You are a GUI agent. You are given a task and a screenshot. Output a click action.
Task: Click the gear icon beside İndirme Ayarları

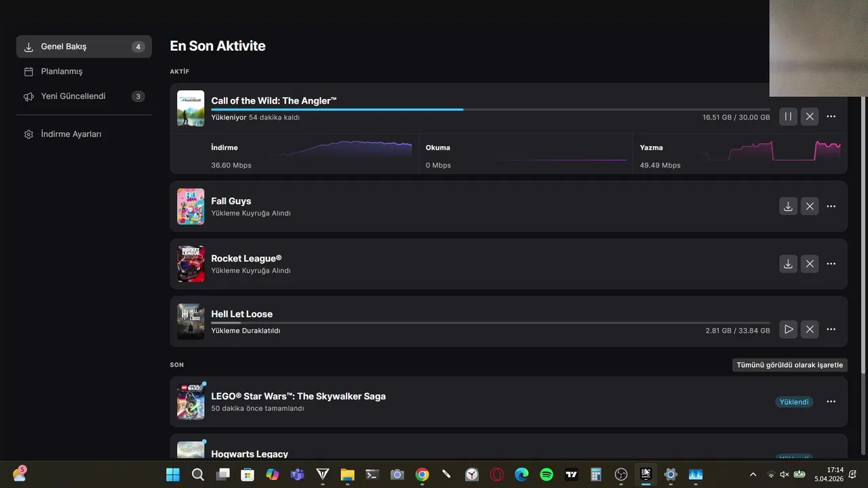click(28, 134)
